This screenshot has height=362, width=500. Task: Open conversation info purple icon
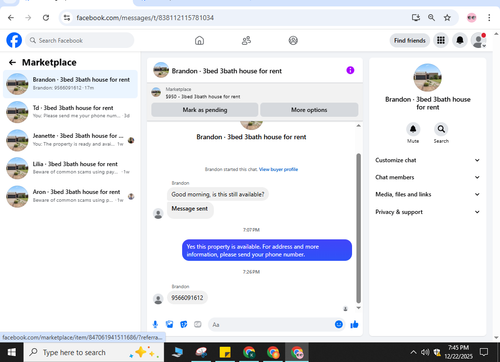coord(350,70)
